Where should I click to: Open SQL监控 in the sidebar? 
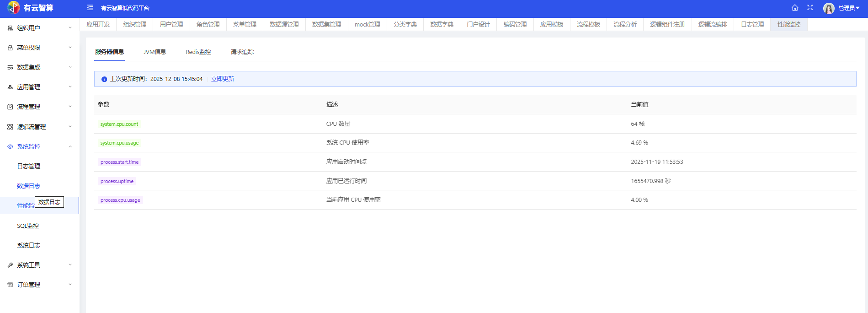point(28,226)
